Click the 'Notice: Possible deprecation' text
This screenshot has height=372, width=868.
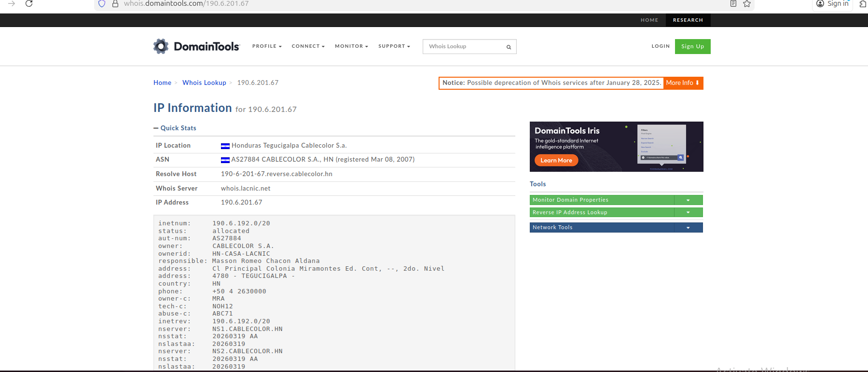[552, 83]
